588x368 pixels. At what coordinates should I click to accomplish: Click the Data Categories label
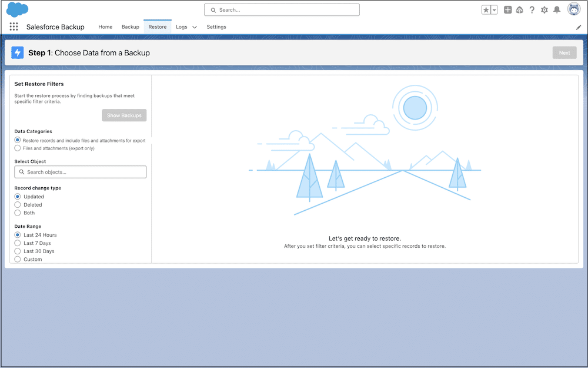point(34,131)
